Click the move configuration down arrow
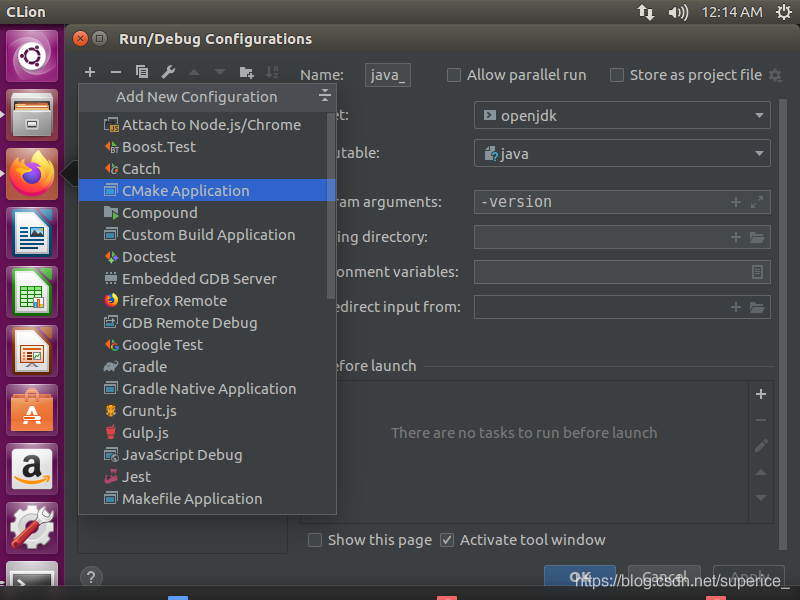Screen dimensions: 800x600 tap(220, 72)
